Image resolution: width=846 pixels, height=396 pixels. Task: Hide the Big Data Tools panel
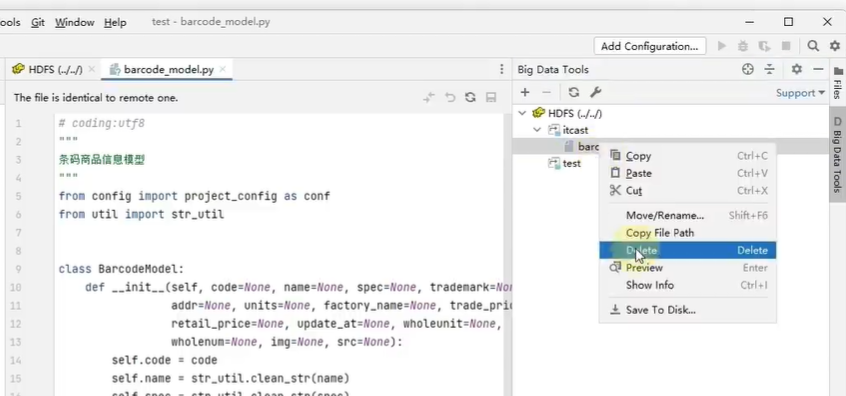pyautogui.click(x=818, y=69)
